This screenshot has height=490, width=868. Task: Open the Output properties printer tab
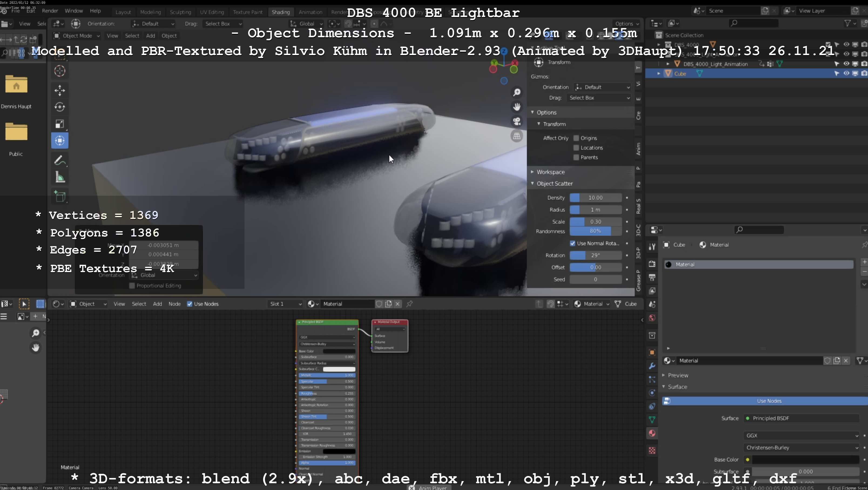point(652,277)
